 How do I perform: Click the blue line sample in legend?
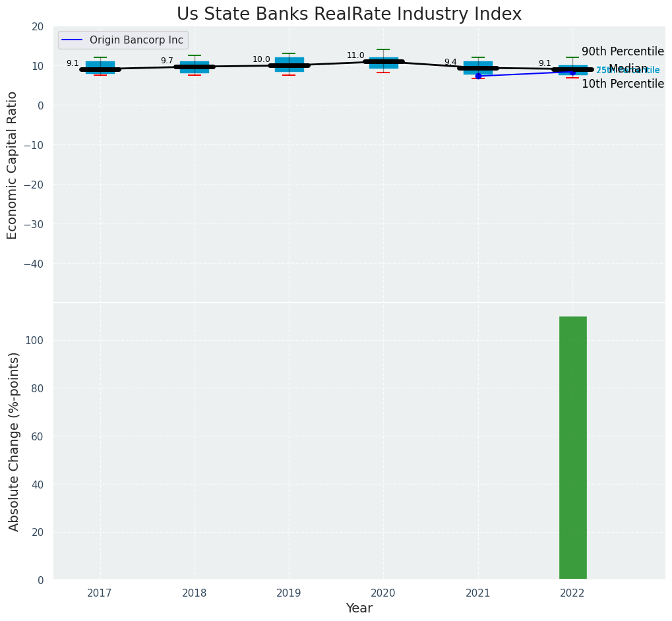tap(72, 40)
